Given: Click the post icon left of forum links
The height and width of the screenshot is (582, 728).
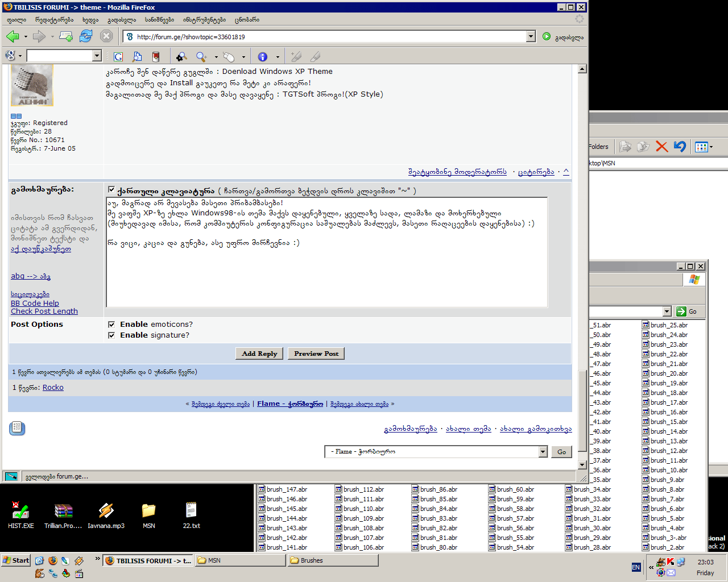Looking at the screenshot, I should (17, 428).
